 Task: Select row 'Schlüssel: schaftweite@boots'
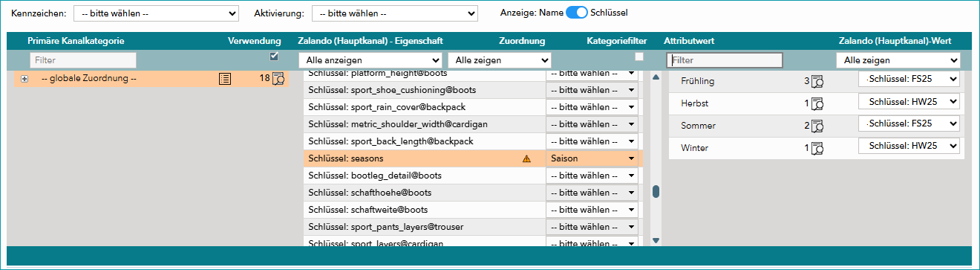pos(474,210)
